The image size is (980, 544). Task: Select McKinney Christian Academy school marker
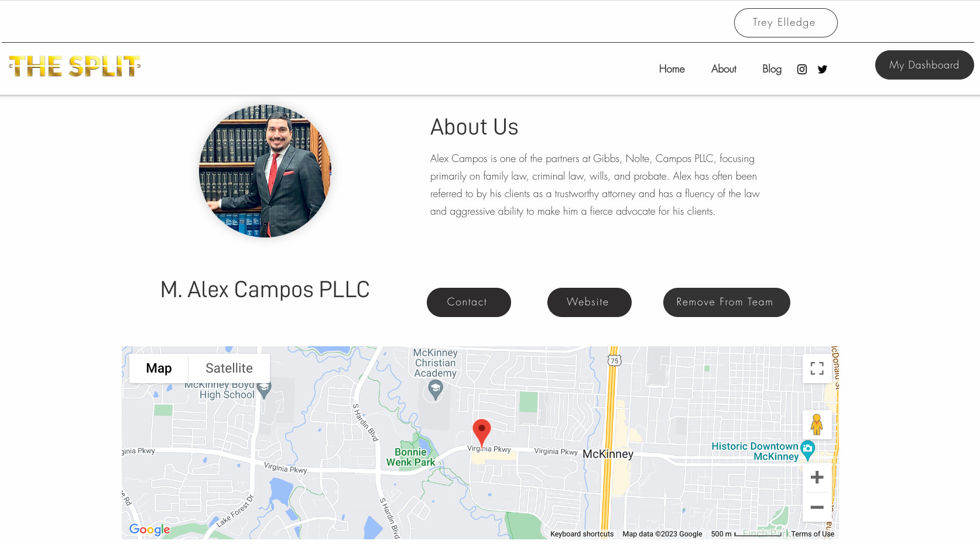(x=435, y=390)
